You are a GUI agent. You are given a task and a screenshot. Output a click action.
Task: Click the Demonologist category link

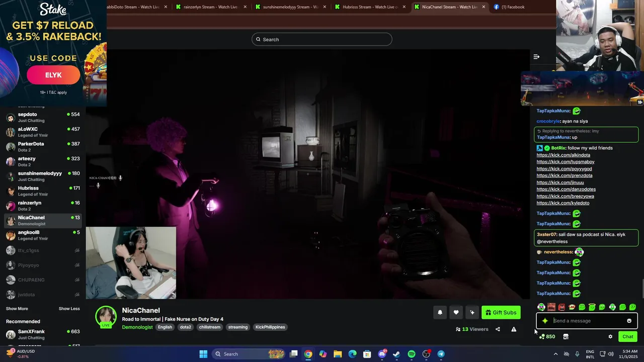[x=137, y=327]
